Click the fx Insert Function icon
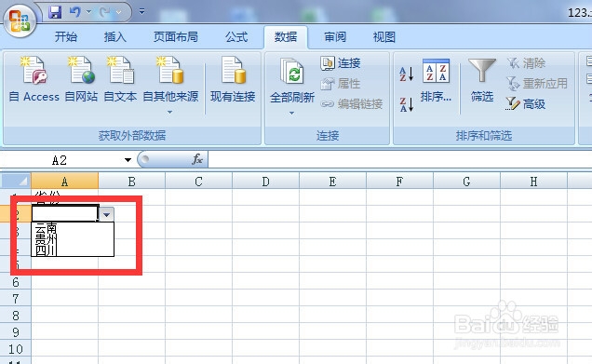Image resolution: width=592 pixels, height=364 pixels. pos(197,159)
